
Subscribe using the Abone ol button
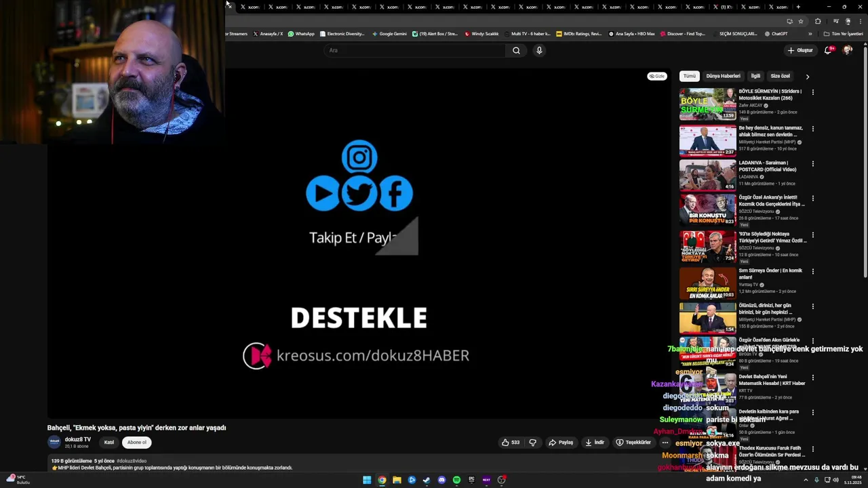(136, 443)
